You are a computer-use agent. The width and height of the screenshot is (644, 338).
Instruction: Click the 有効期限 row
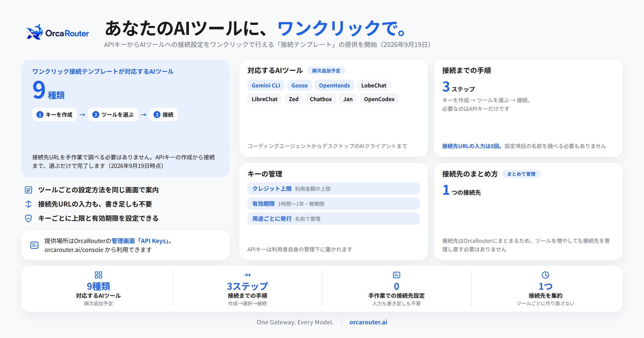click(334, 204)
